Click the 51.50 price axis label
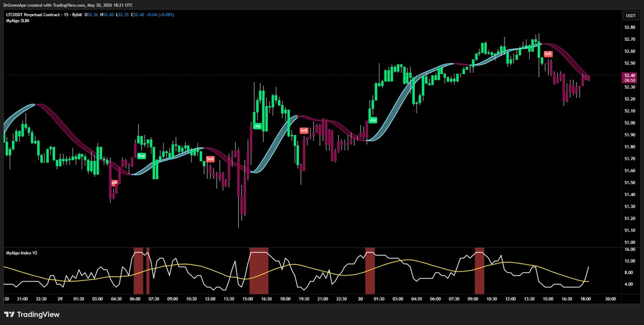Screen dimensions: 644x325 click(x=630, y=183)
